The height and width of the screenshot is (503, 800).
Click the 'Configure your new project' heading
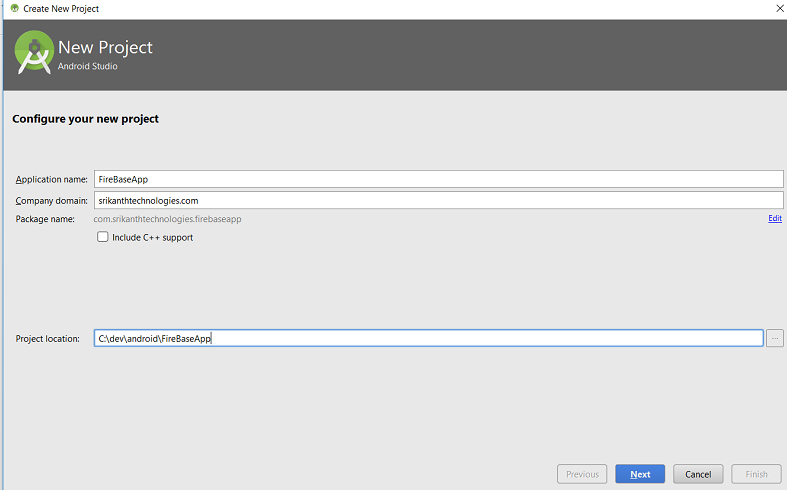85,119
